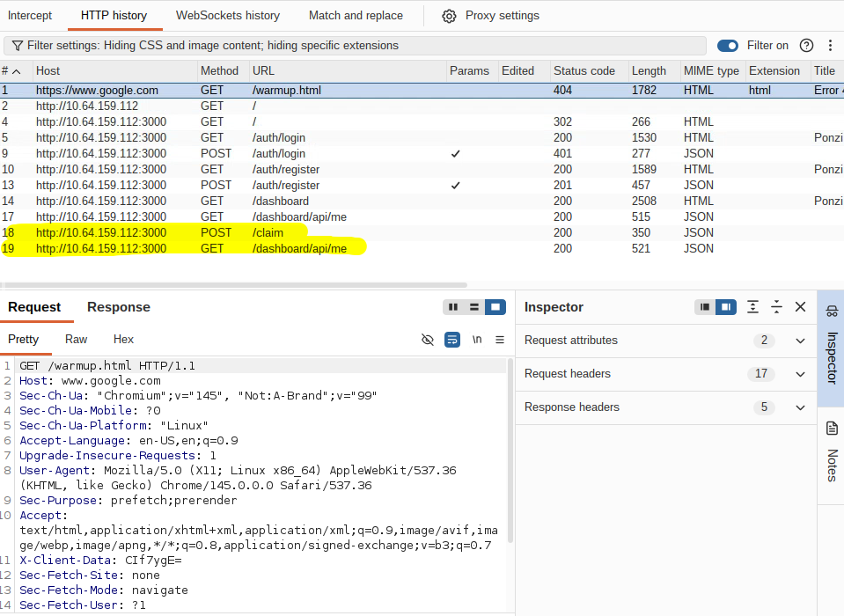Open Proxy settings gear icon

(x=449, y=16)
